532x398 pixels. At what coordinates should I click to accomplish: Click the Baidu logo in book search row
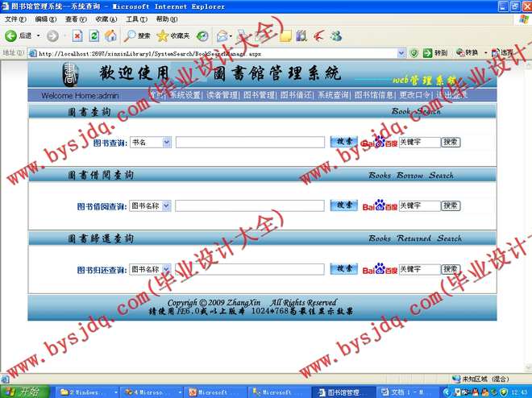(379, 143)
